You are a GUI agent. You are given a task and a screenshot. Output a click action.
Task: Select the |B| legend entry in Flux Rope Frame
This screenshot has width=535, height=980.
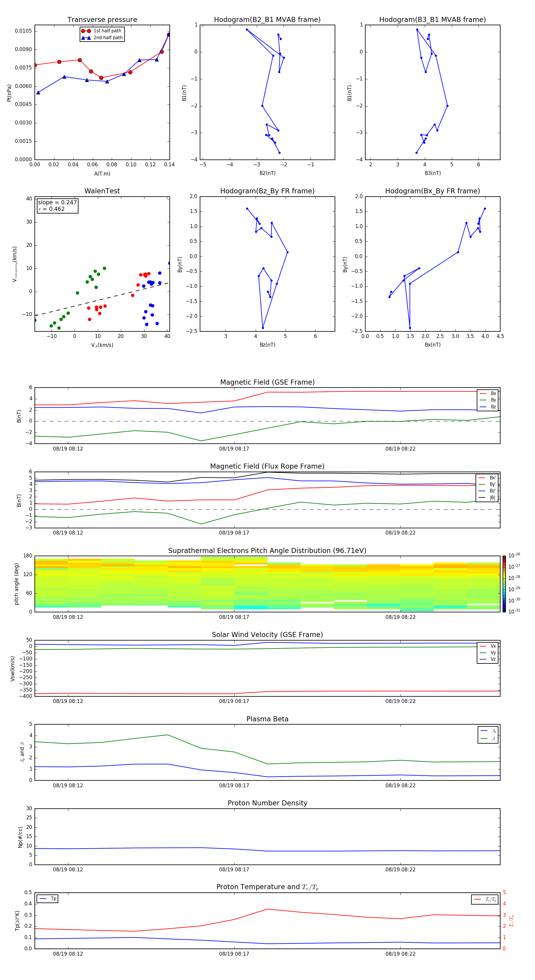(487, 498)
